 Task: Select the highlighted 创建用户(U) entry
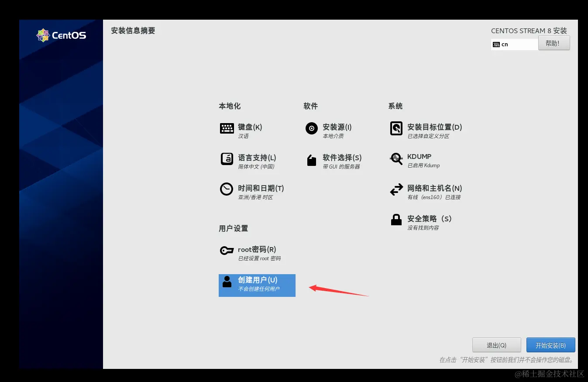(257, 285)
